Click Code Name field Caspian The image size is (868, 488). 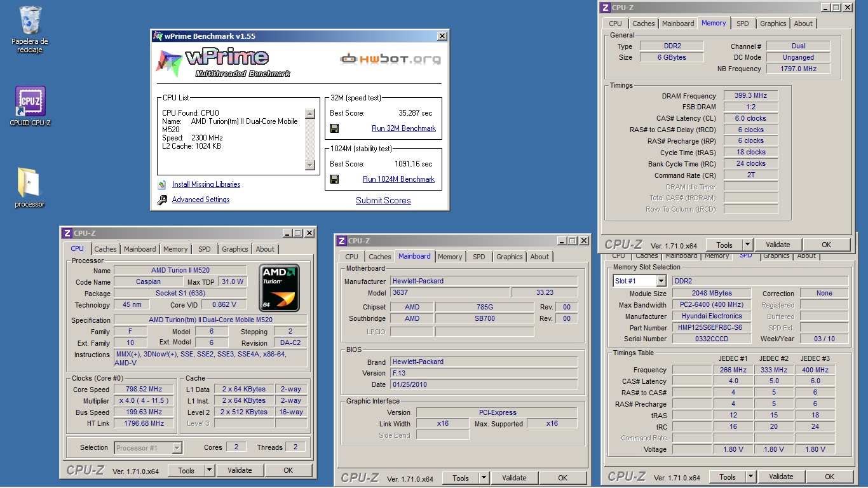[x=148, y=281]
